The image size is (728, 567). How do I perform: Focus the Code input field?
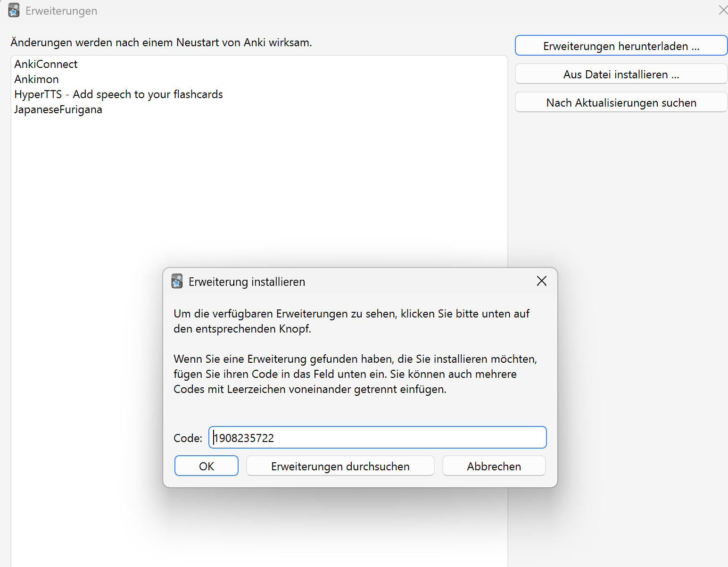coord(377,437)
